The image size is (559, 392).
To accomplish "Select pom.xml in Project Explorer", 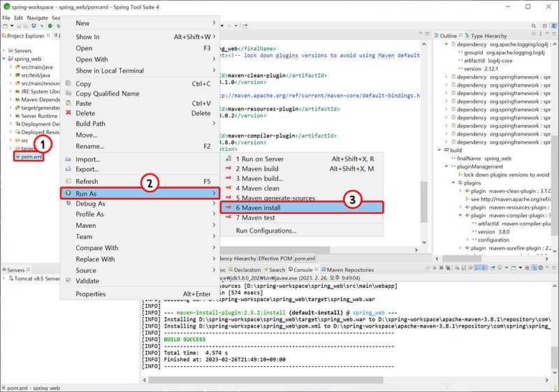I will point(29,157).
